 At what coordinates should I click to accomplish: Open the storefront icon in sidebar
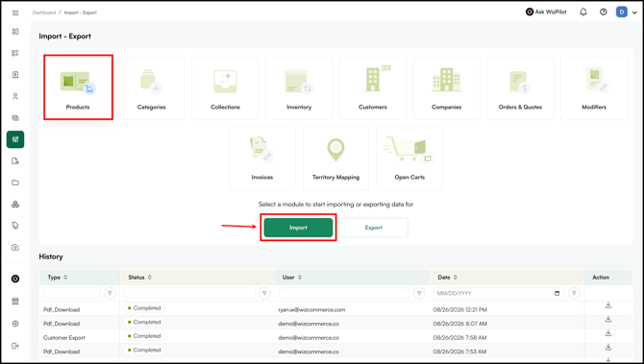[15, 302]
